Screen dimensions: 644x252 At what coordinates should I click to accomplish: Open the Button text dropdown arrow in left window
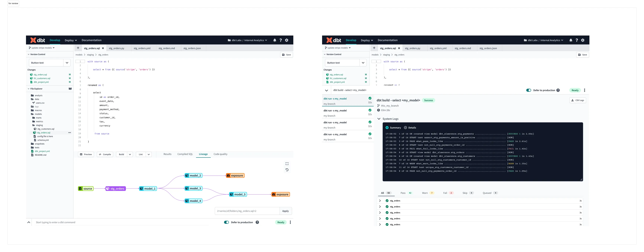click(x=67, y=63)
